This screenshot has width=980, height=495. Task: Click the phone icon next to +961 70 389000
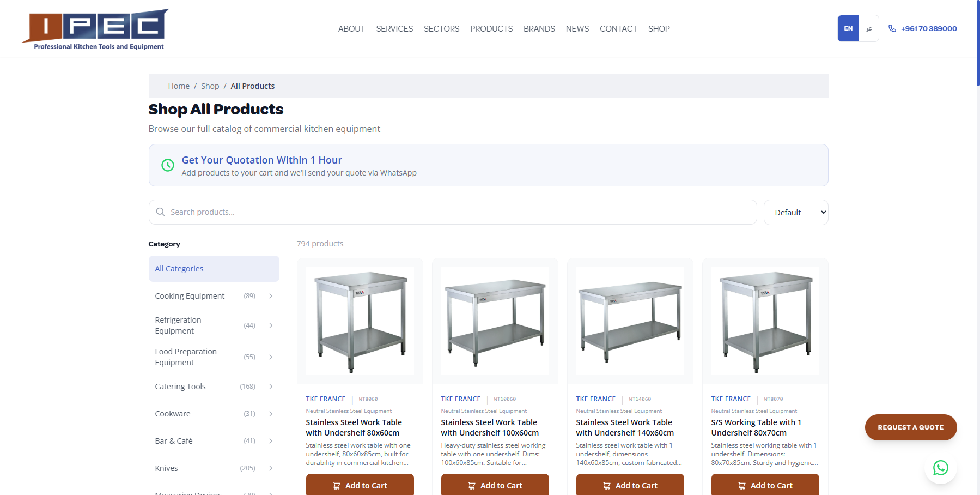[x=892, y=28]
